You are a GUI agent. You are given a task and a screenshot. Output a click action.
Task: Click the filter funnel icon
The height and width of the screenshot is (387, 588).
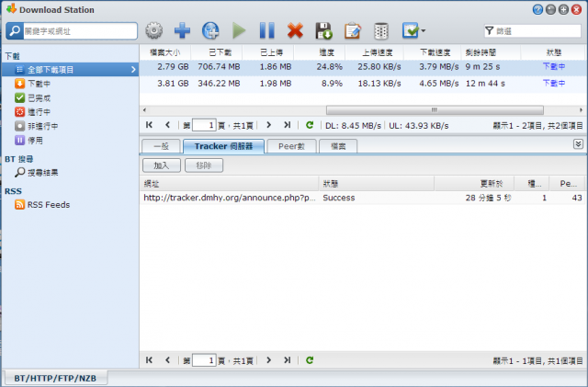pos(489,30)
